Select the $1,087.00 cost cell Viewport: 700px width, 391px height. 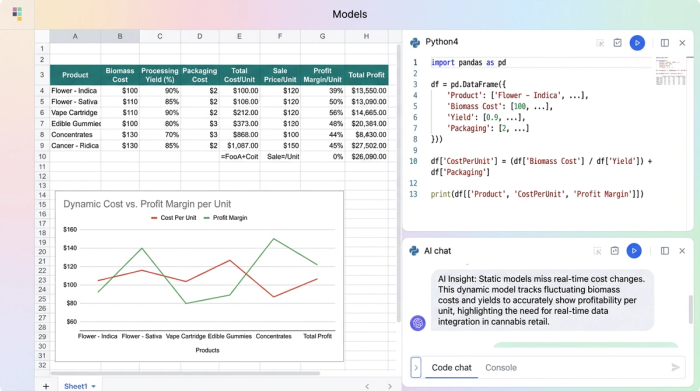click(239, 146)
